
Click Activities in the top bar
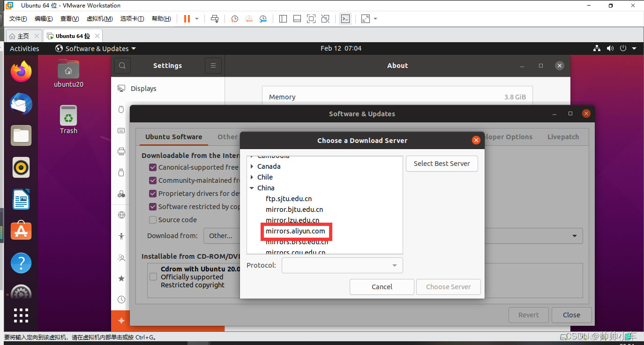click(24, 48)
